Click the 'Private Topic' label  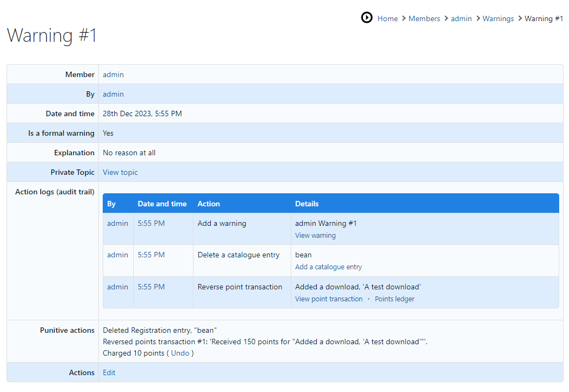(72, 172)
